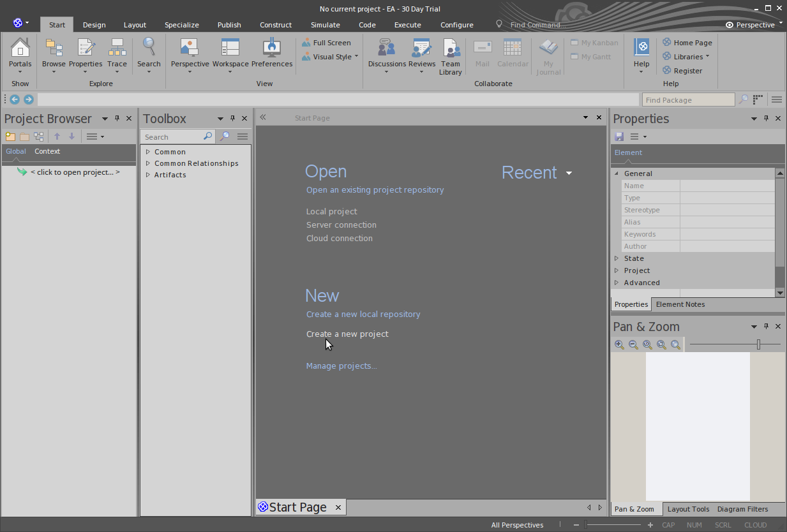Click the Discussions icon in Collaborate group
Image resolution: width=787 pixels, height=532 pixels.
(387, 48)
